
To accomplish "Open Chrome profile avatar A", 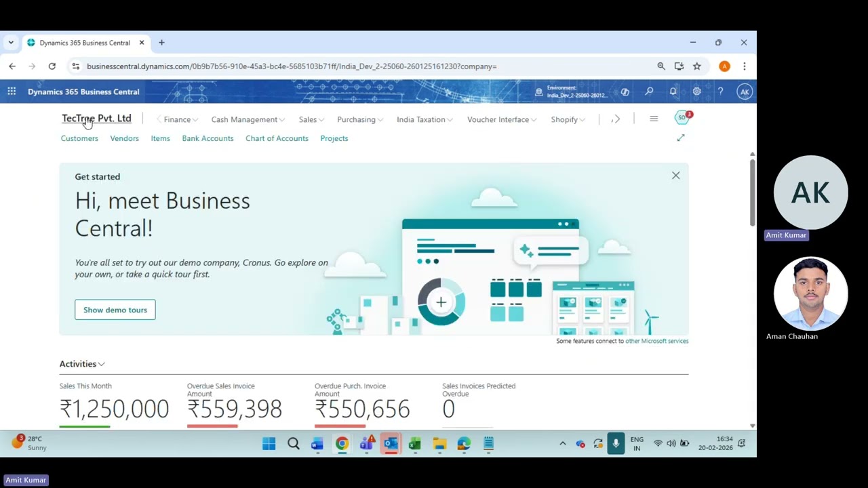I will (x=724, y=66).
